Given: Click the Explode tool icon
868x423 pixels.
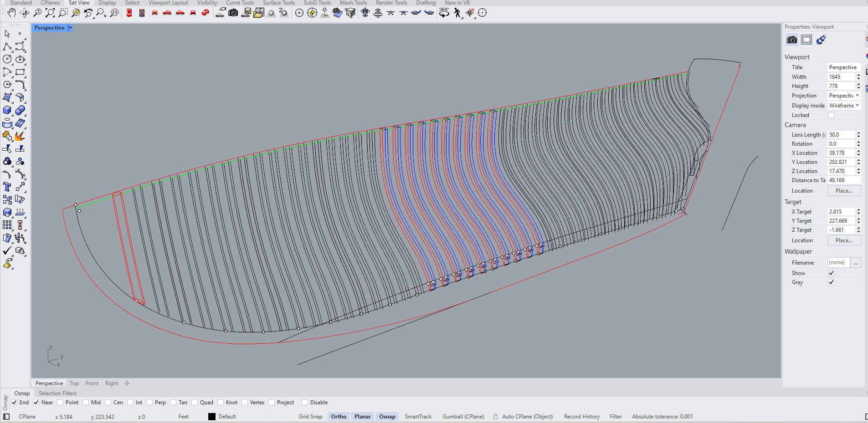Looking at the screenshot, I should tap(20, 136).
